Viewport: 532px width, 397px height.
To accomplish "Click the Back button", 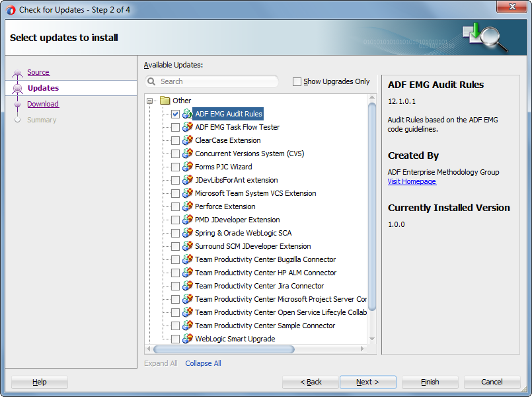I will (x=311, y=382).
